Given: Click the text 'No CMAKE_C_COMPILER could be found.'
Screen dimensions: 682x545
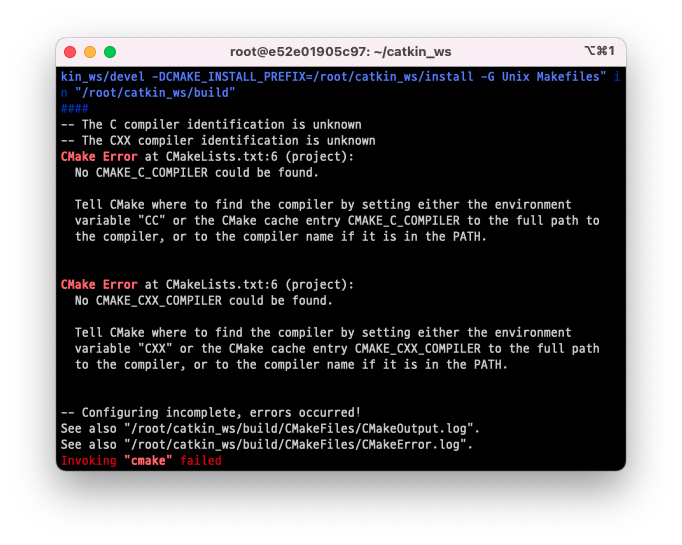Looking at the screenshot, I should click(x=197, y=173).
